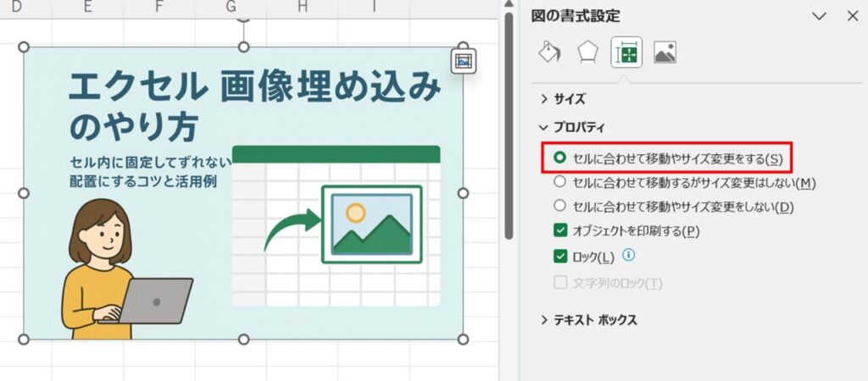Click the vertical scrollbar of the sheet
This screenshot has width=868, height=381.
(x=509, y=127)
